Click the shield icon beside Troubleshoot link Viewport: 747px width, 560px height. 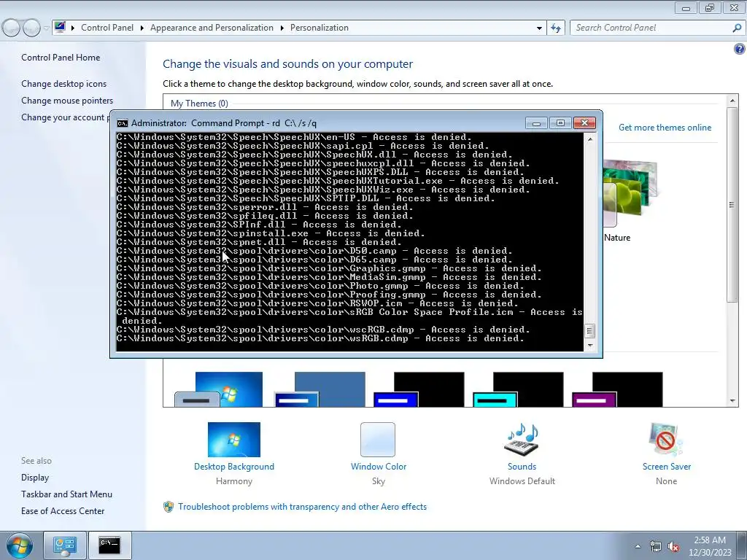(x=169, y=507)
